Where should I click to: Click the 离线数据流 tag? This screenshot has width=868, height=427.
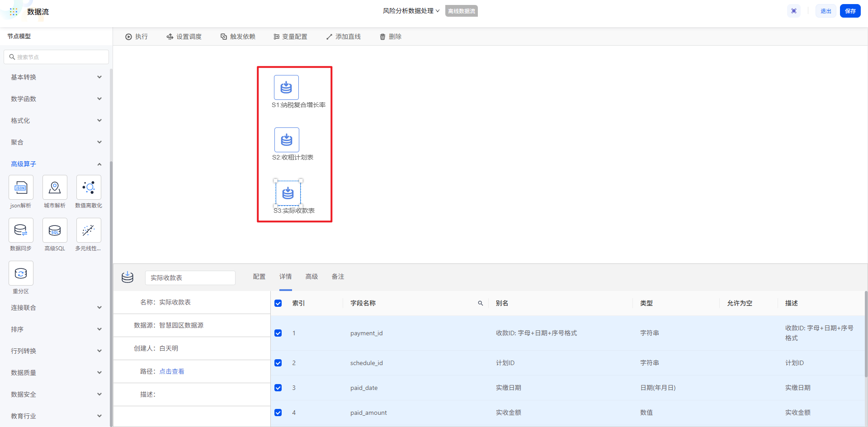[x=462, y=11]
